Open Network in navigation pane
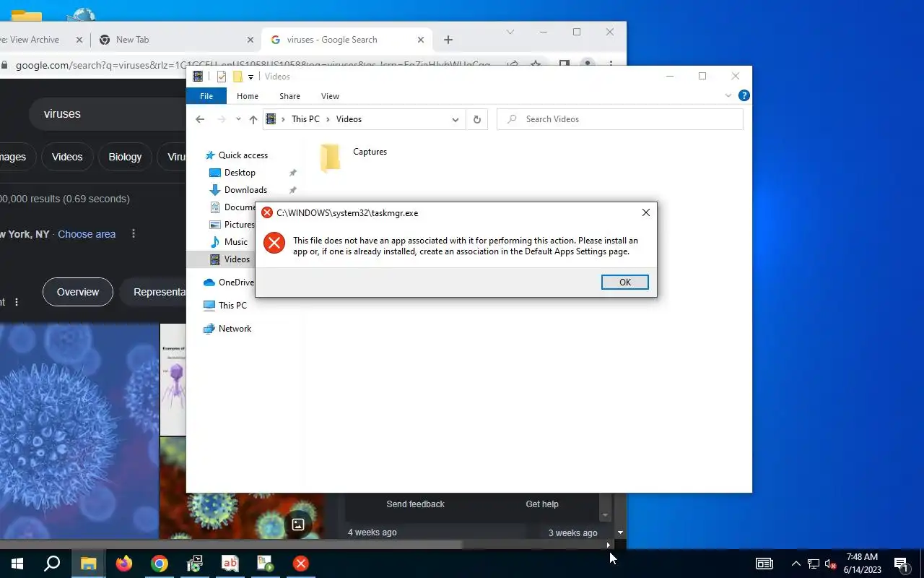This screenshot has width=924, height=578. [x=235, y=329]
